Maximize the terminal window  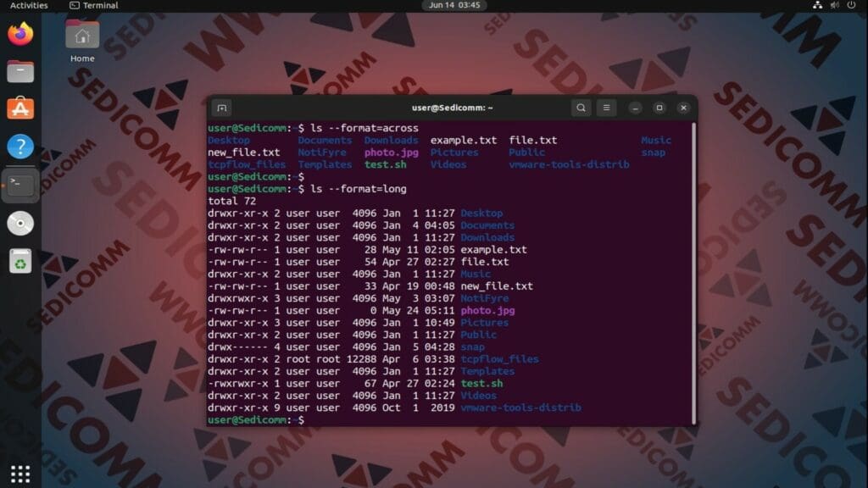coord(659,108)
